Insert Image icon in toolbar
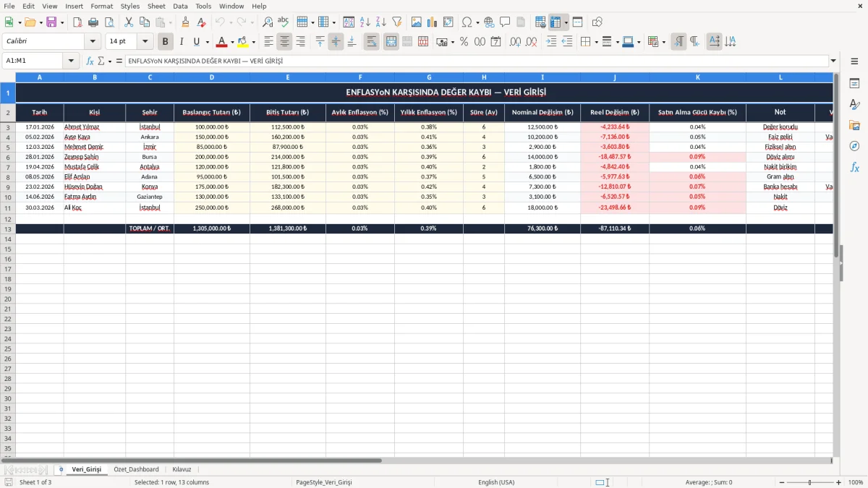The height and width of the screenshot is (488, 868). (x=417, y=22)
